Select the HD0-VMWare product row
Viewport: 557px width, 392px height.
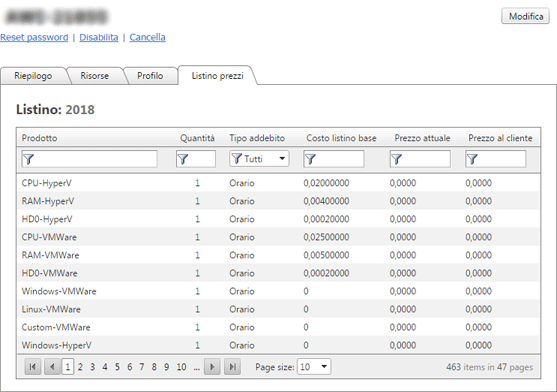point(278,273)
